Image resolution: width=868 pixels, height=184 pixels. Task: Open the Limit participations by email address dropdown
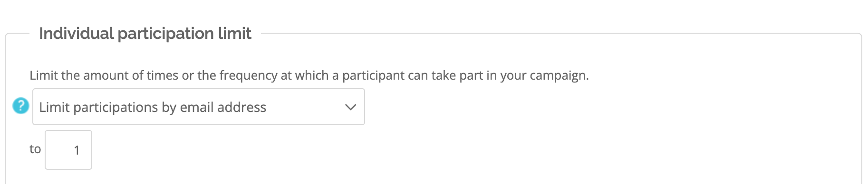(199, 107)
